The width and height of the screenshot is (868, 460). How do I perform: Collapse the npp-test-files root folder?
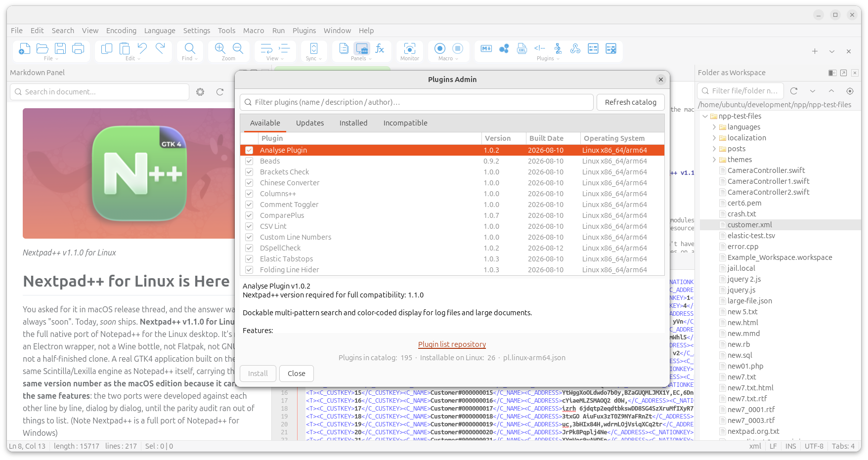pos(705,116)
